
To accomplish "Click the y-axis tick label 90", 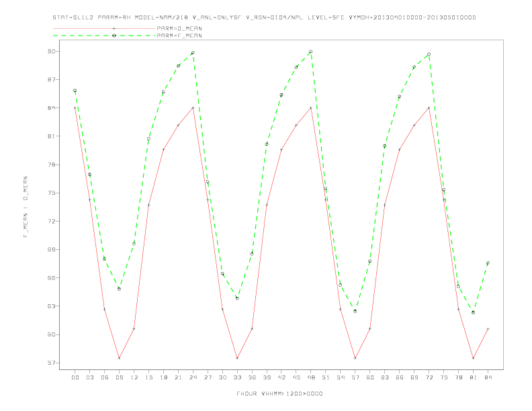I will 51,52.
